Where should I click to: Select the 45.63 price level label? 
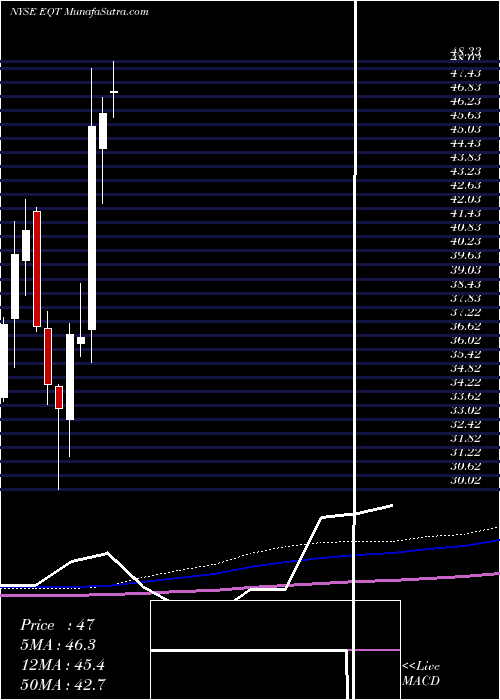coord(464,115)
